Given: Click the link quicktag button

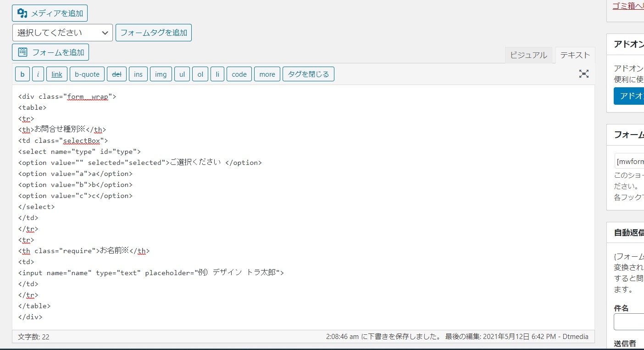Looking at the screenshot, I should [57, 74].
